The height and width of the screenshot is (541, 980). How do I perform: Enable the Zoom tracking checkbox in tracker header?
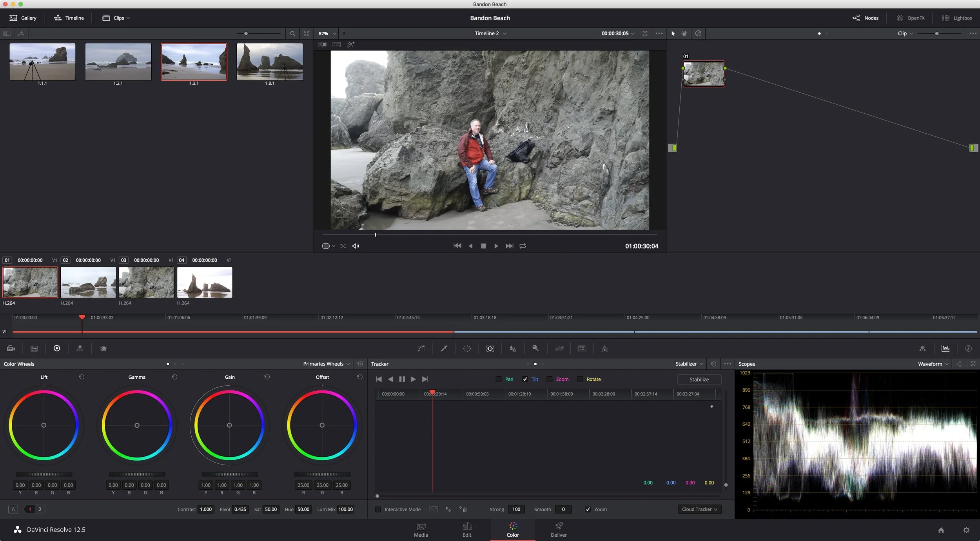click(x=550, y=379)
